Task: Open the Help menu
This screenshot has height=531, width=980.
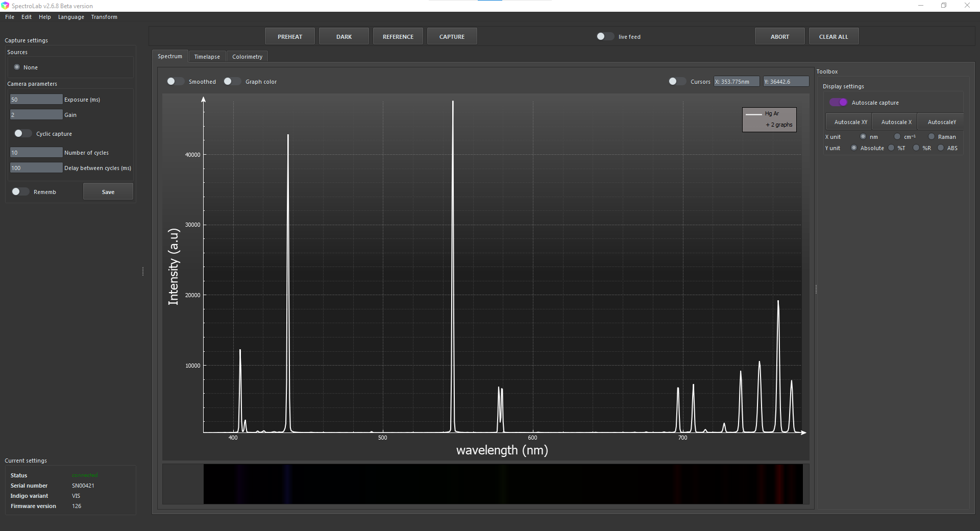Action: pos(45,17)
